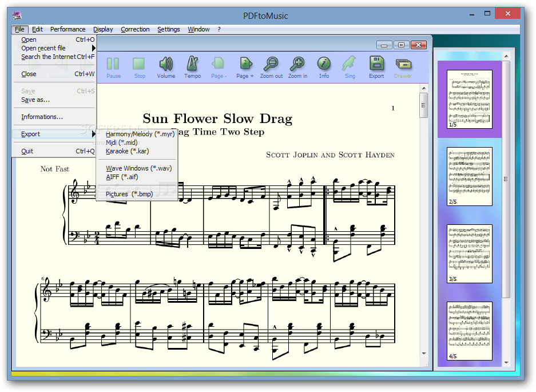Maximize the inner document window
The height and width of the screenshot is (392, 536).
tap(402, 45)
